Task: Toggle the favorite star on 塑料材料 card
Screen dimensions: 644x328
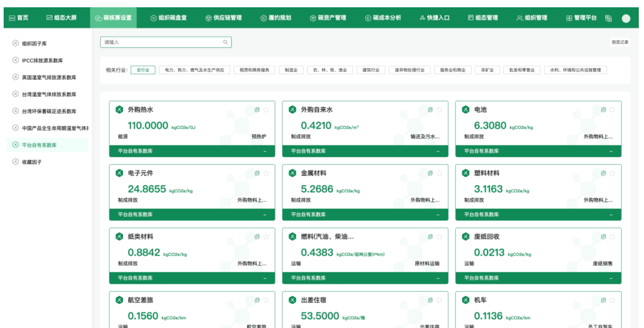Action: pyautogui.click(x=612, y=173)
